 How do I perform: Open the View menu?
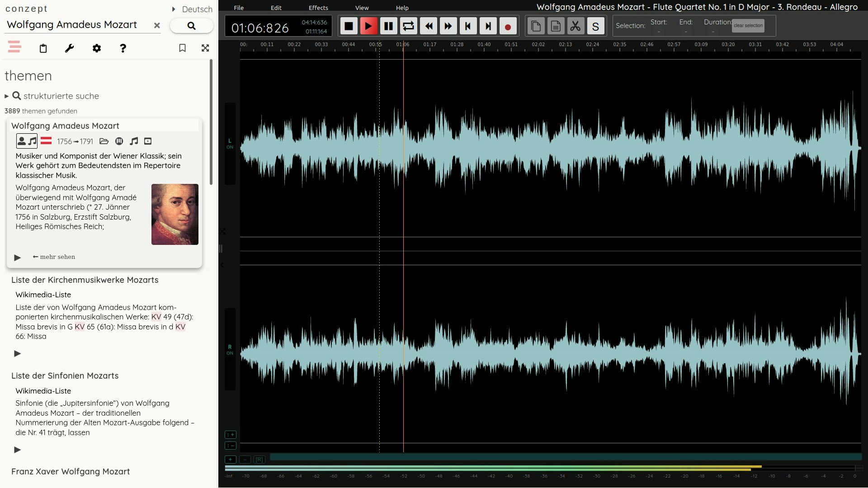[x=362, y=8]
